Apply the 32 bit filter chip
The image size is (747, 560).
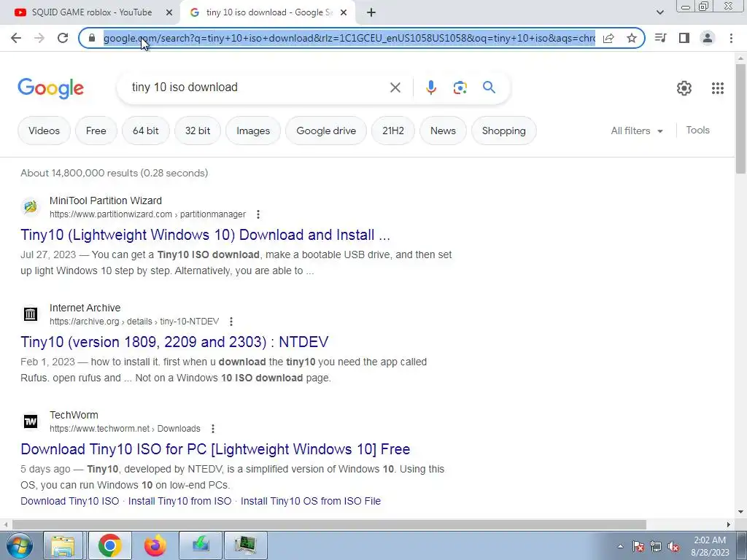(x=197, y=131)
